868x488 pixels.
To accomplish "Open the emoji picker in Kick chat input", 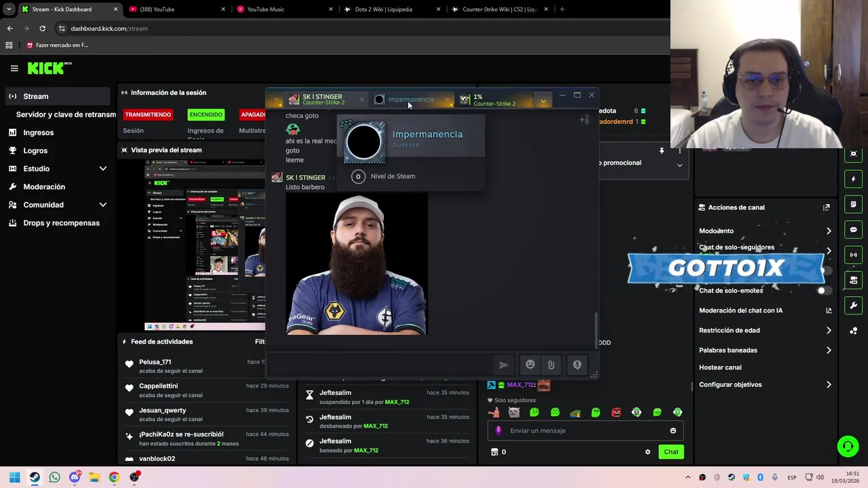I will point(673,430).
